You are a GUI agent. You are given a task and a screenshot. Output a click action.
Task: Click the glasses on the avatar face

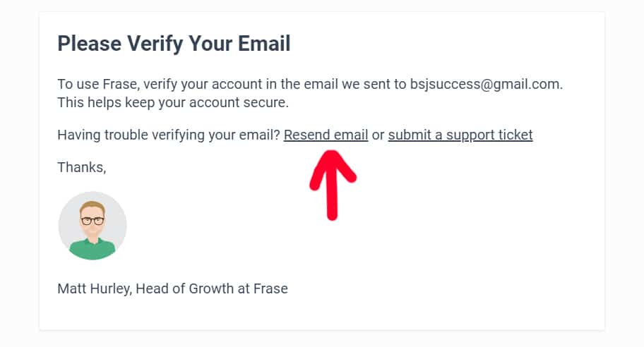(x=93, y=221)
